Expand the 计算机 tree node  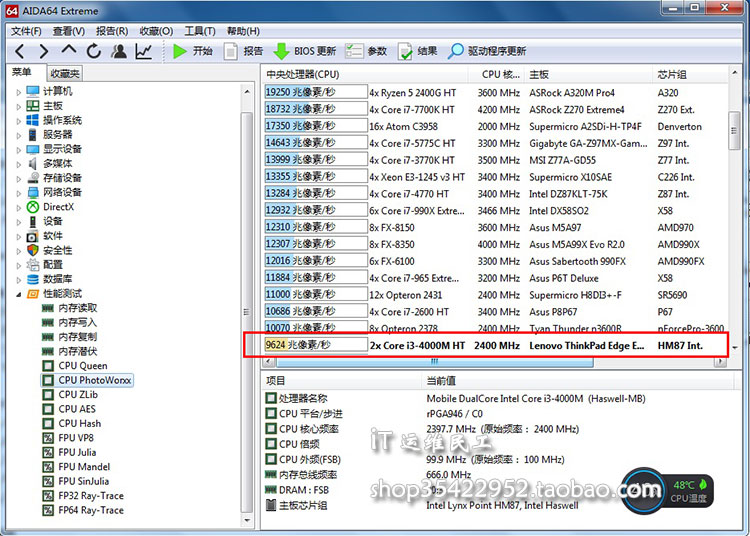point(19,92)
